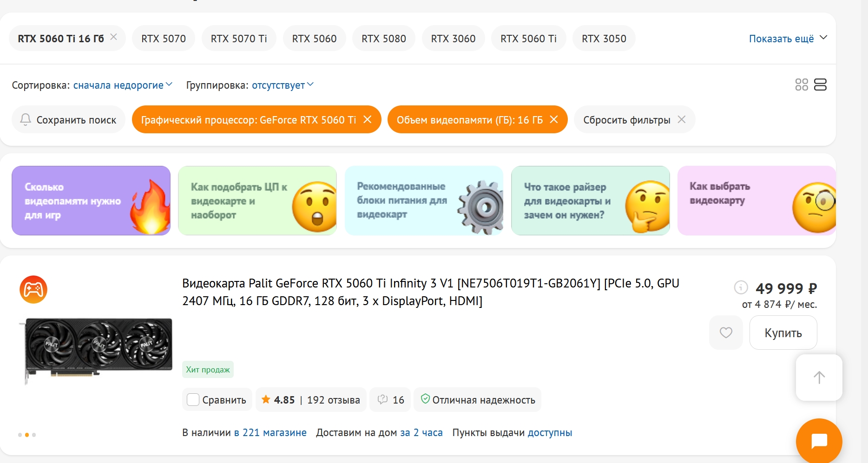Open the в 221 магазине availability link
868x463 pixels.
point(270,433)
